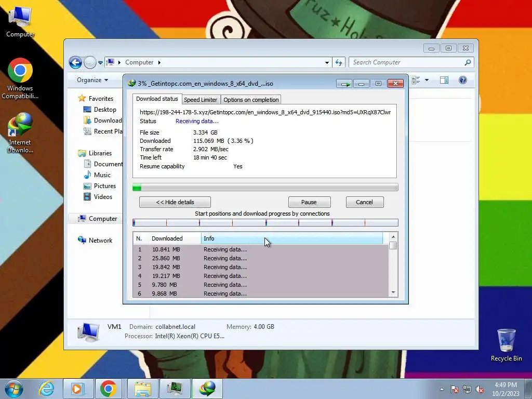Open Documents library in sidebar

(x=103, y=164)
